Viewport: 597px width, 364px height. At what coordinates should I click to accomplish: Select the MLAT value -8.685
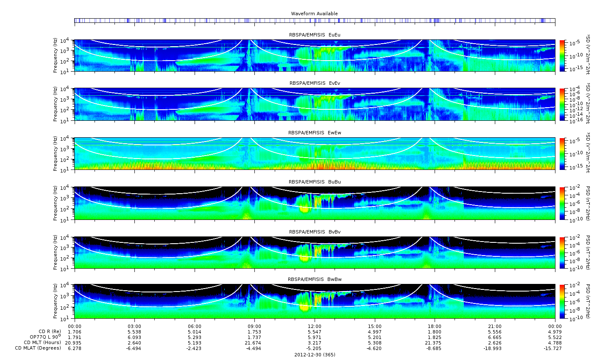point(434,348)
